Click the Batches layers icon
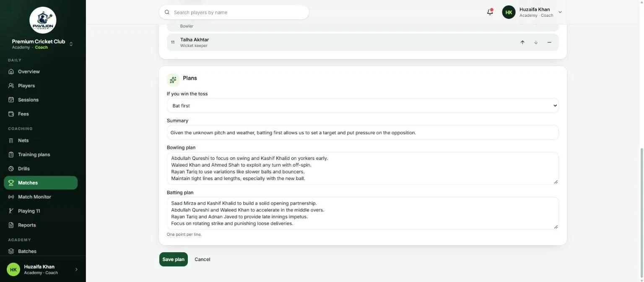 (11, 251)
